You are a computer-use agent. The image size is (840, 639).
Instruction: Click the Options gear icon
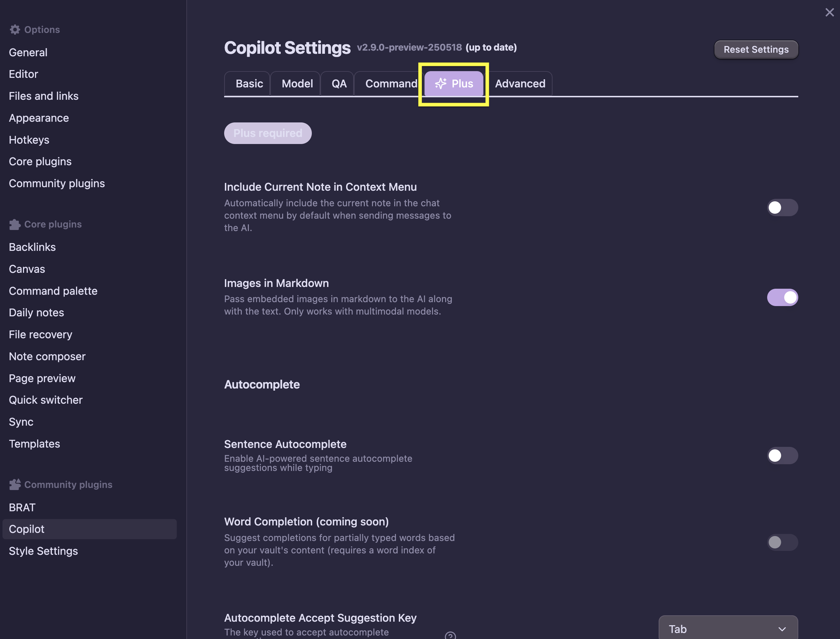point(15,30)
